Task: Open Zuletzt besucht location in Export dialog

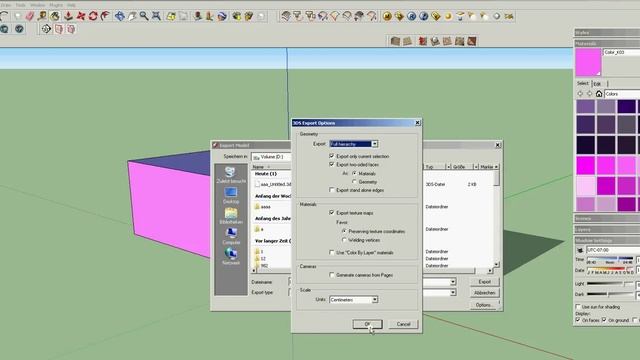Action: [231, 175]
